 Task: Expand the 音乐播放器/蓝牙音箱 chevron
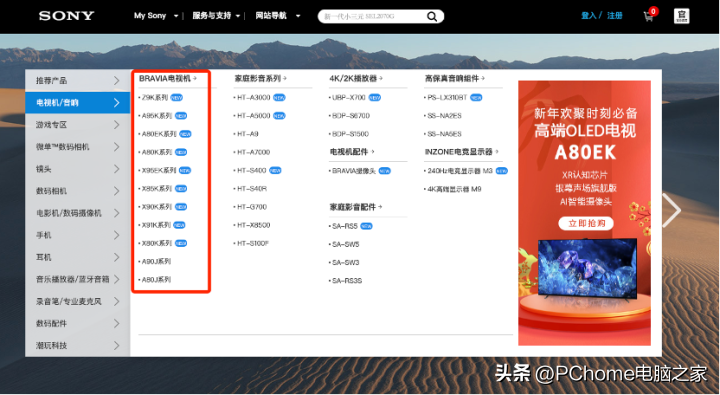[x=116, y=279]
